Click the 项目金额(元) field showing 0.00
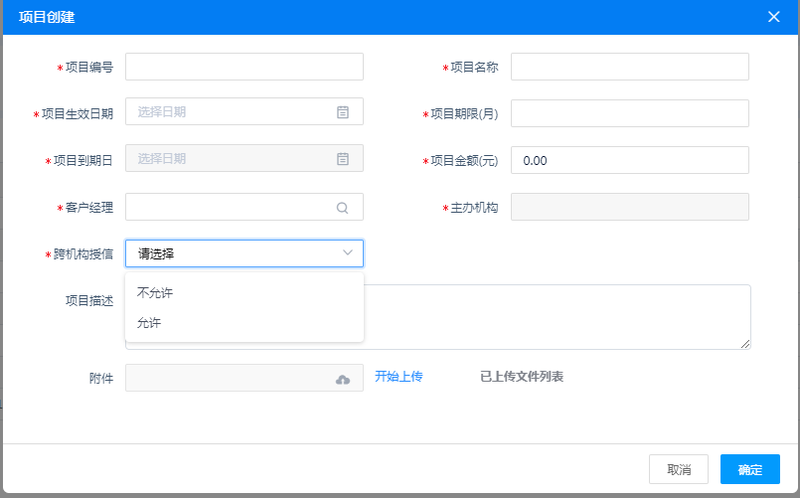 tap(630, 160)
